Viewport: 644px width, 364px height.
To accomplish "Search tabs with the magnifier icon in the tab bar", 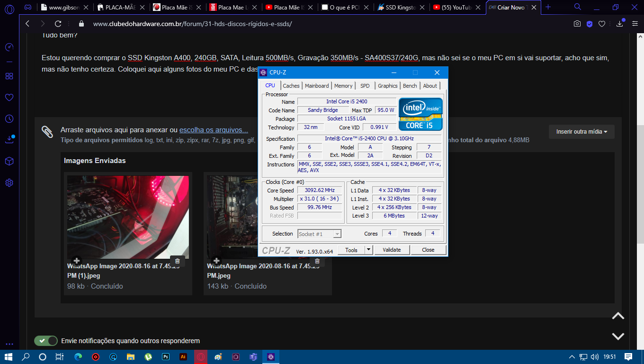I will [578, 7].
